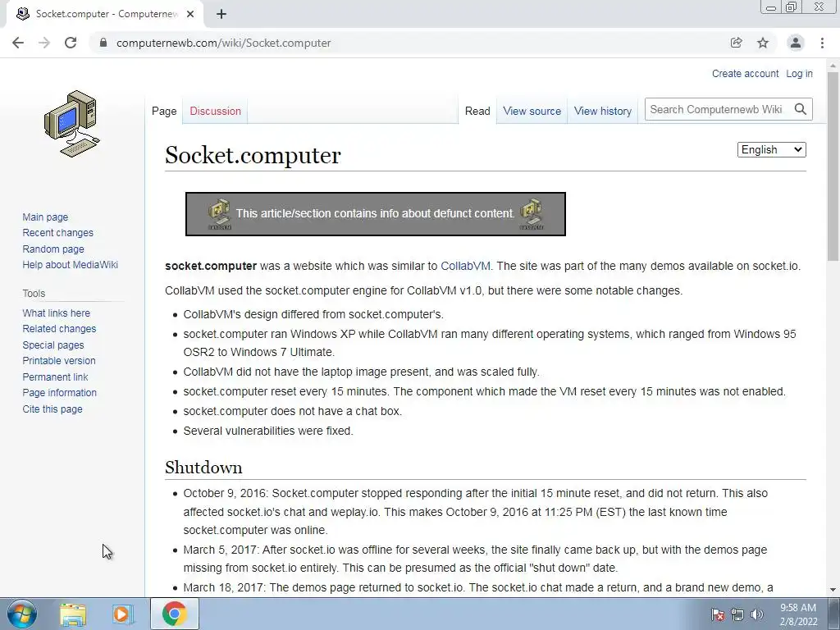Bookmark this page with the star icon
Viewport: 840px width, 630px height.
[x=763, y=43]
